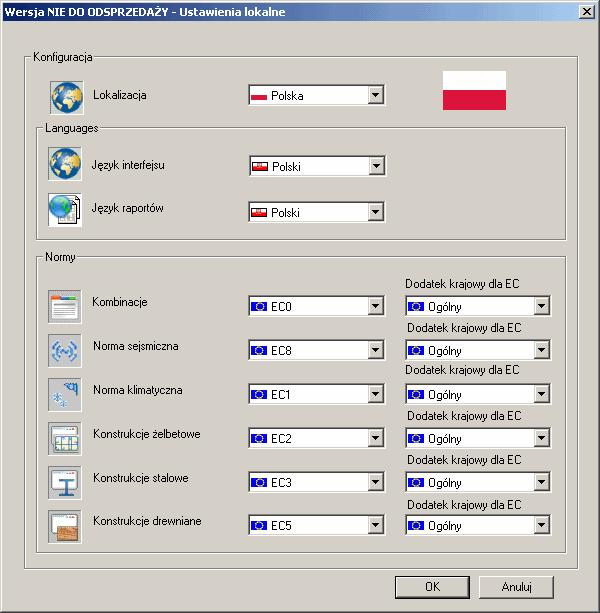Close the Ustawienia lokalne dialog
600x613 pixels.
pos(587,12)
